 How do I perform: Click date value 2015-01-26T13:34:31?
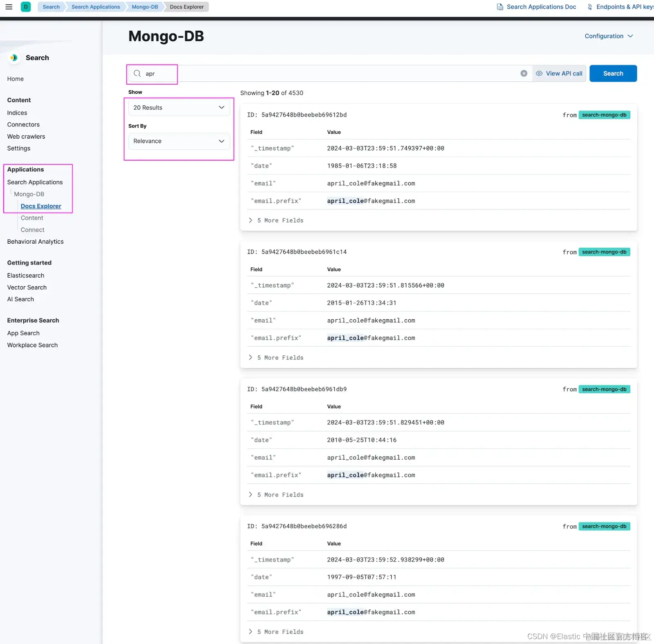(362, 303)
